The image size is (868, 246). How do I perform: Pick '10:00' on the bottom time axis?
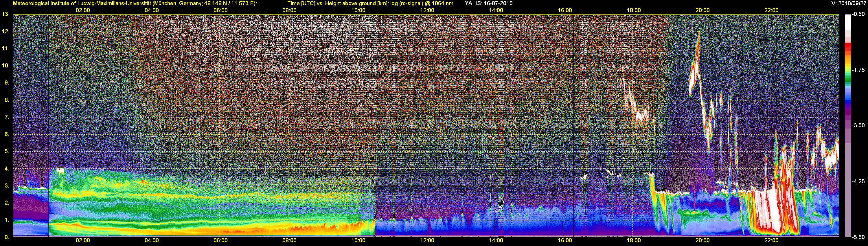pos(358,241)
